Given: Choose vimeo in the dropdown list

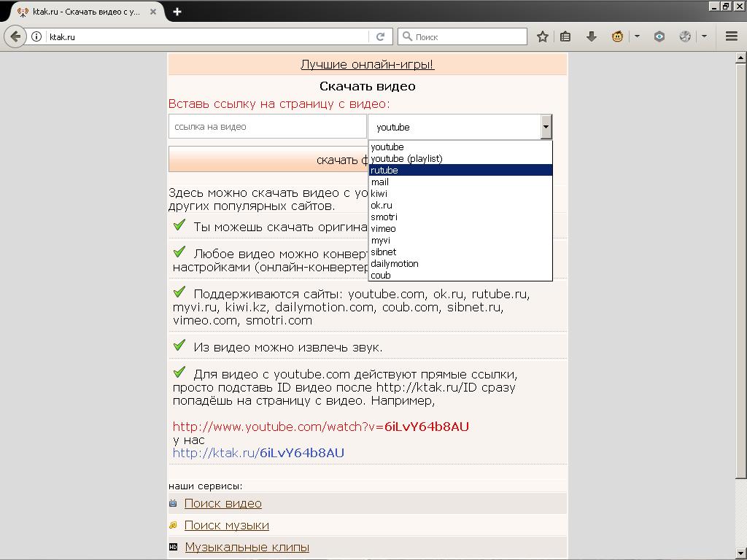Looking at the screenshot, I should coord(461,228).
